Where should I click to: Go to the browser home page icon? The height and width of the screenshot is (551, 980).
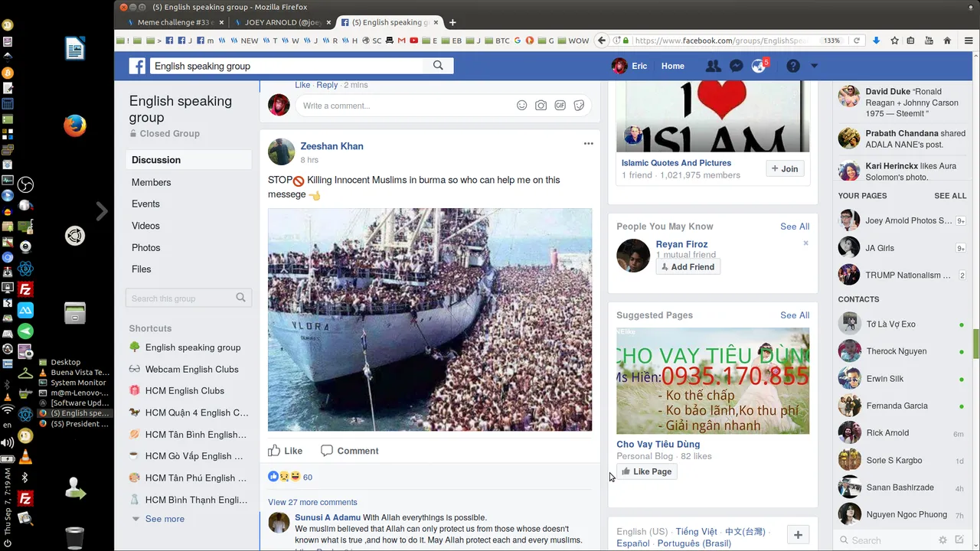coord(947,41)
